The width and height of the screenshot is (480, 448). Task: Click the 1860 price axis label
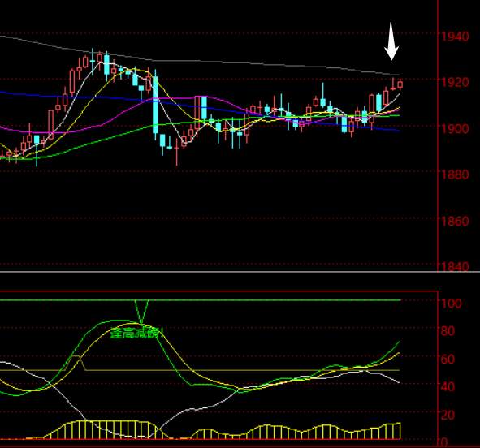(455, 221)
